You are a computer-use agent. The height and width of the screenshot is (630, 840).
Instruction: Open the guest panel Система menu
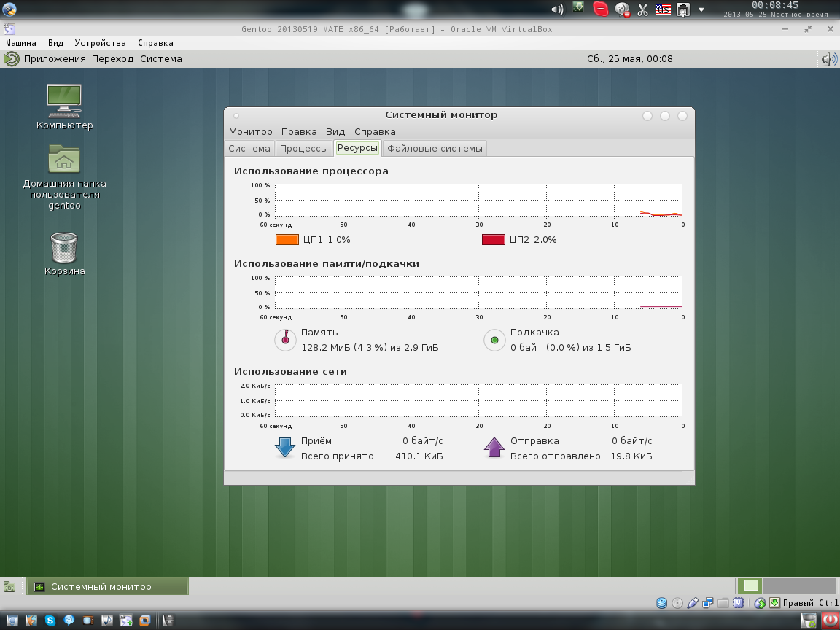pyautogui.click(x=160, y=59)
